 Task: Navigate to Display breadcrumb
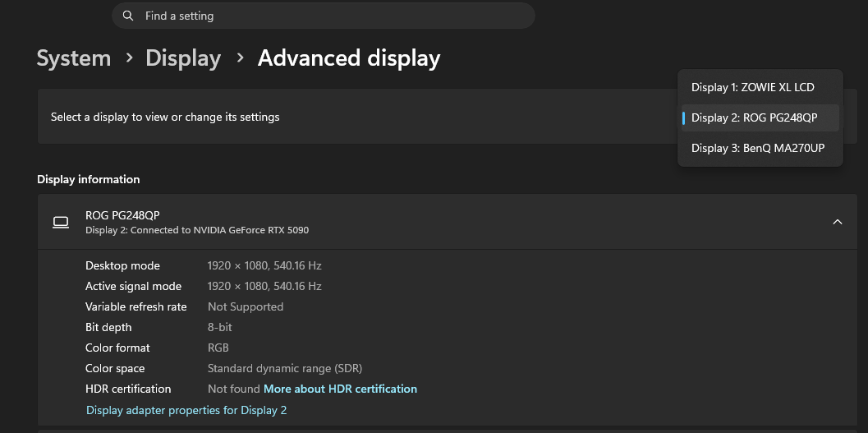(183, 58)
